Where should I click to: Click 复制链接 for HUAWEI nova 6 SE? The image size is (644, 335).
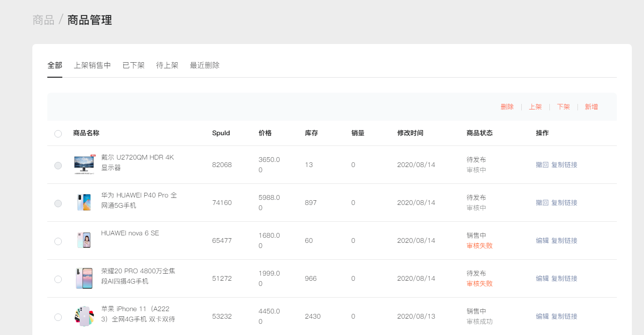[564, 240]
